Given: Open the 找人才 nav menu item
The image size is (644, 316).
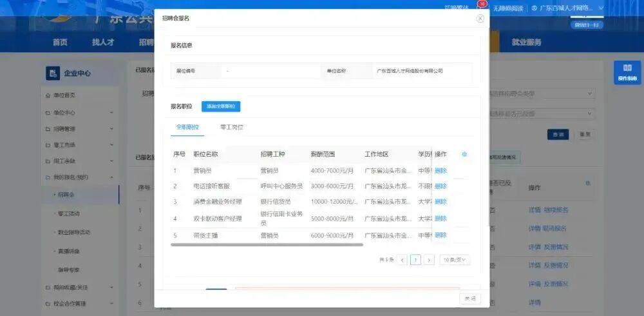Looking at the screenshot, I should (x=102, y=42).
